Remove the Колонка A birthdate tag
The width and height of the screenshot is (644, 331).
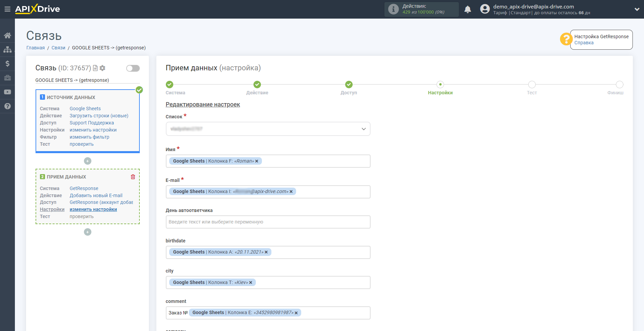click(x=266, y=252)
